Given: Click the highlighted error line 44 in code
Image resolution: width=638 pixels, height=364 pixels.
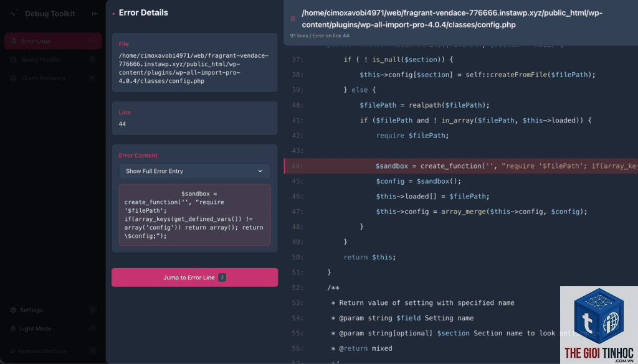Looking at the screenshot, I should (460, 166).
